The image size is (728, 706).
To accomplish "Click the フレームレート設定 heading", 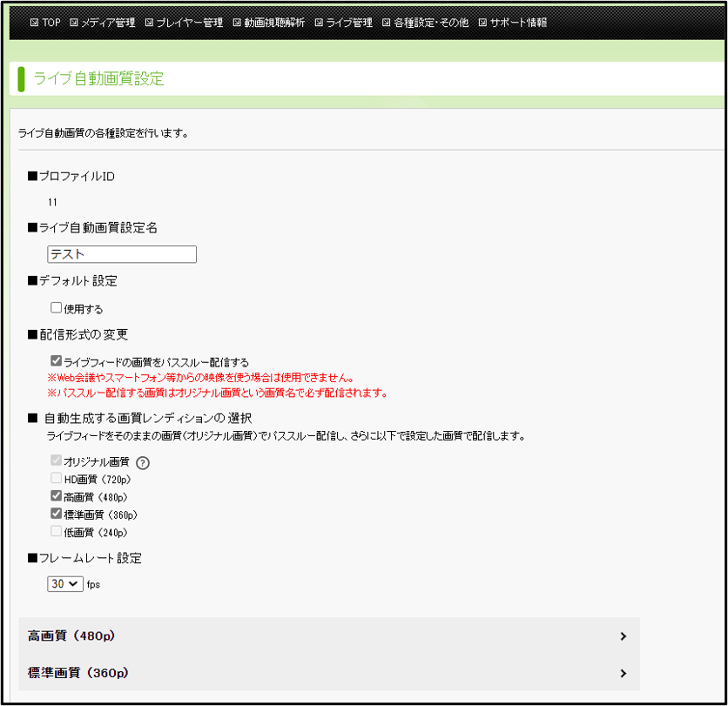I will [x=85, y=558].
